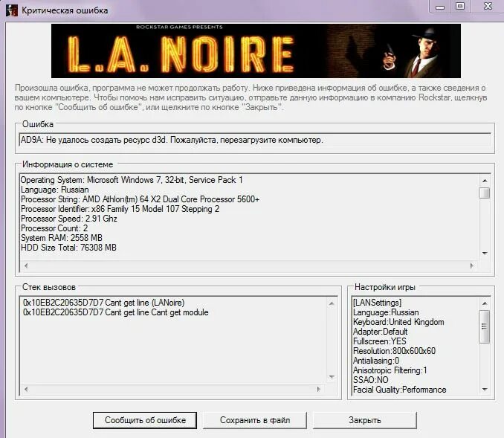
Task: Select the "Processor Count: 2" line
Action: [x=54, y=228]
